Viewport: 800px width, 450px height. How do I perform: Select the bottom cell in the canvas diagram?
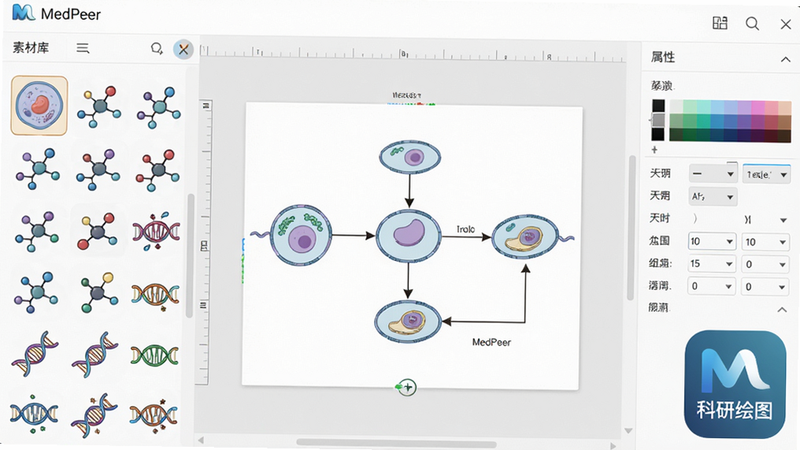click(x=408, y=321)
